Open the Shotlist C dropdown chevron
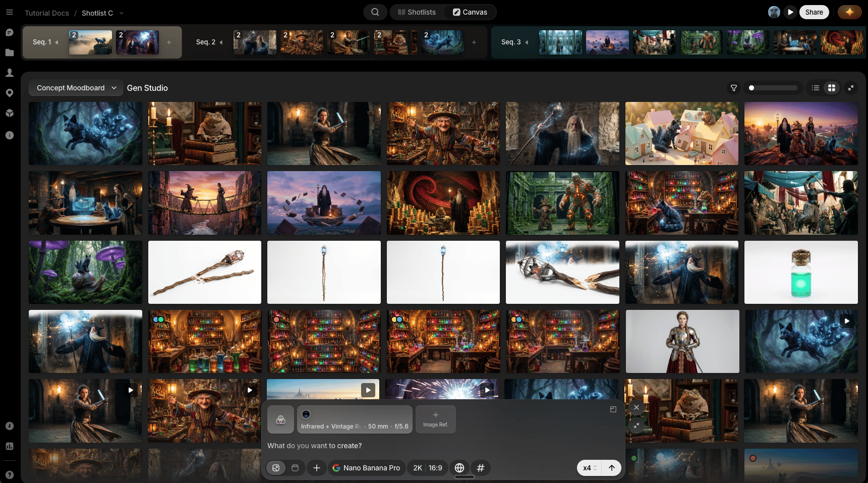The image size is (868, 483). (x=122, y=13)
